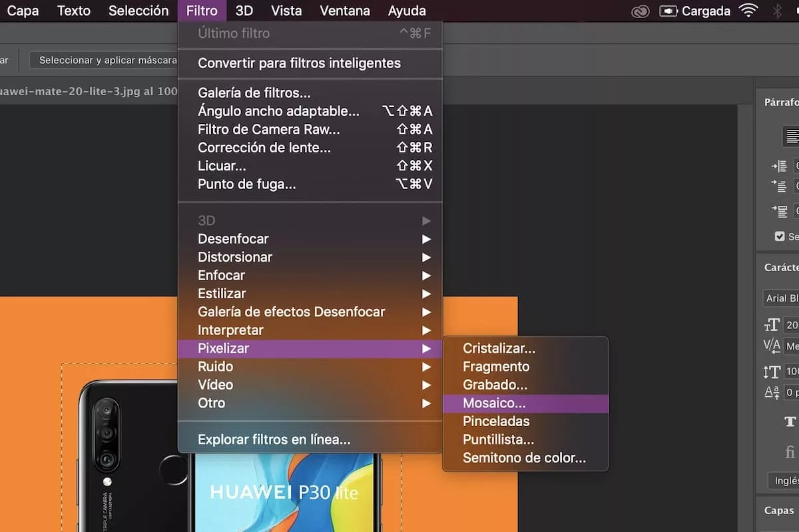
Task: Open the Capas panel tab
Action: pyautogui.click(x=779, y=510)
